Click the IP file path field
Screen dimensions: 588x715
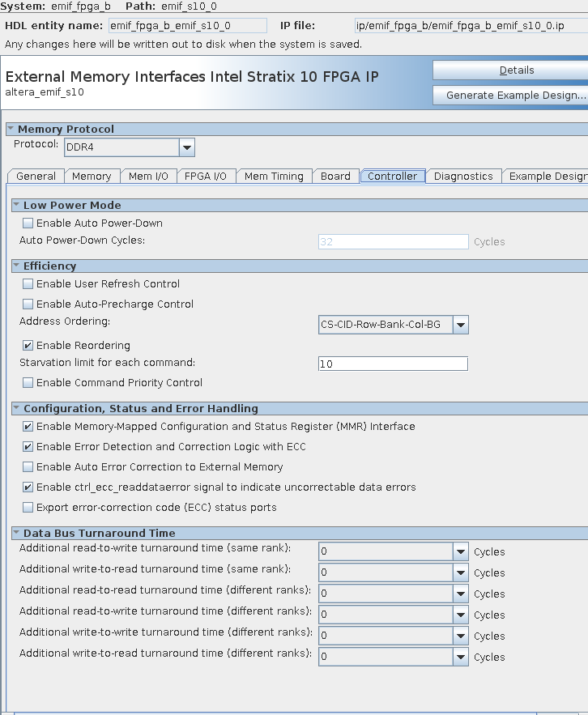471,26
